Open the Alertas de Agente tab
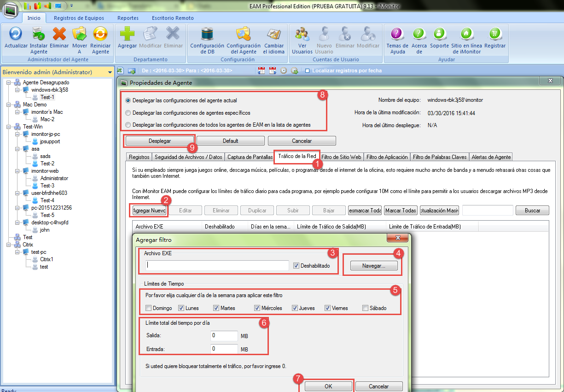This screenshot has width=564, height=392. tap(491, 157)
